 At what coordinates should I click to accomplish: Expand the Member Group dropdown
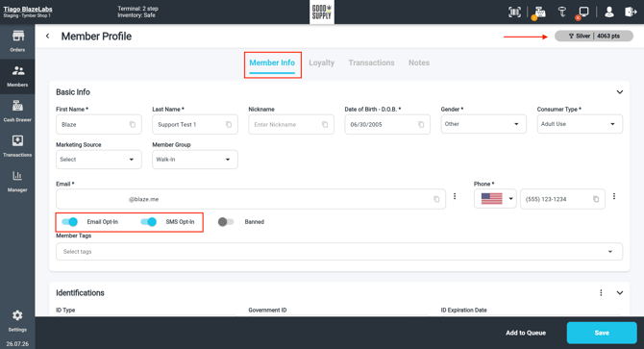(195, 160)
